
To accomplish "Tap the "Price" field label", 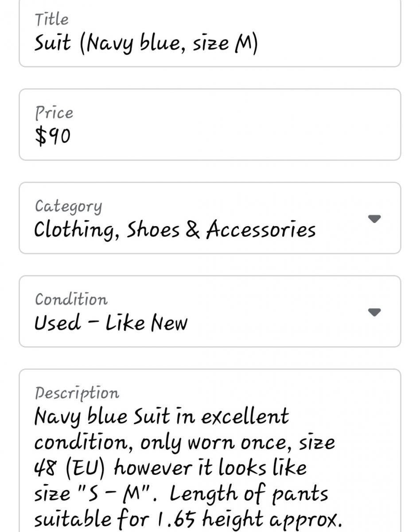I will click(x=54, y=113).
